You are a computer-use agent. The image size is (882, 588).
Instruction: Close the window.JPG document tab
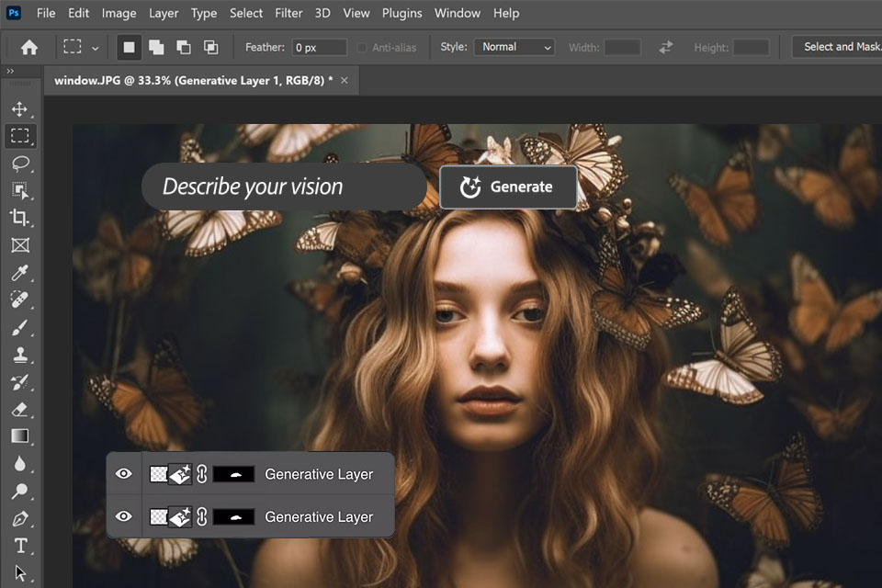345,81
